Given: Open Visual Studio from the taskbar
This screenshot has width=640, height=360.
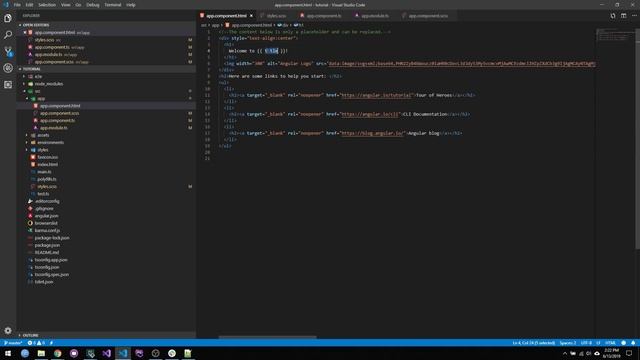Looking at the screenshot, I should point(107,353).
